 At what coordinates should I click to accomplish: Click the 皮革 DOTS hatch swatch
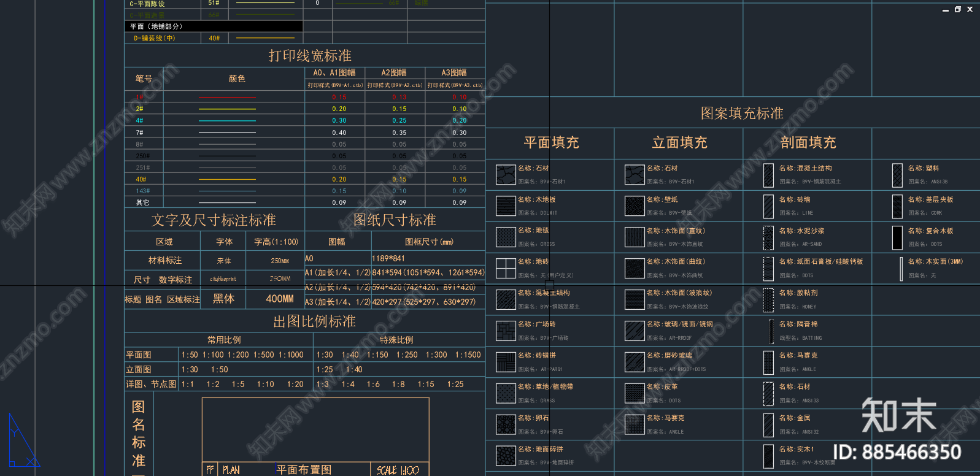click(635, 394)
